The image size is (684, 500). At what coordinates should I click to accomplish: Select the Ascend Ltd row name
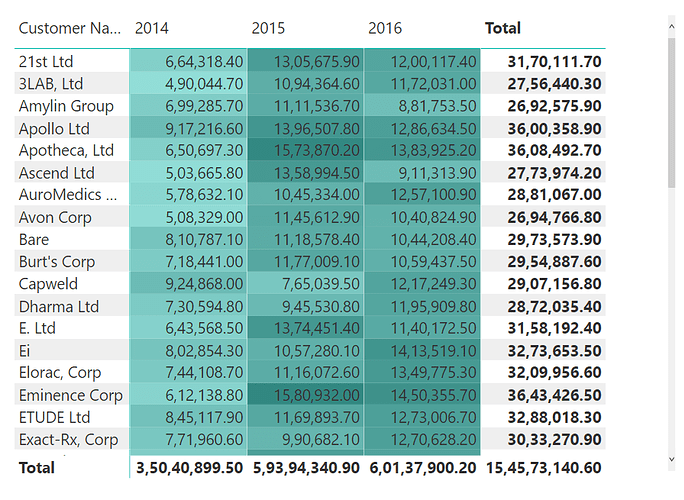click(x=56, y=173)
